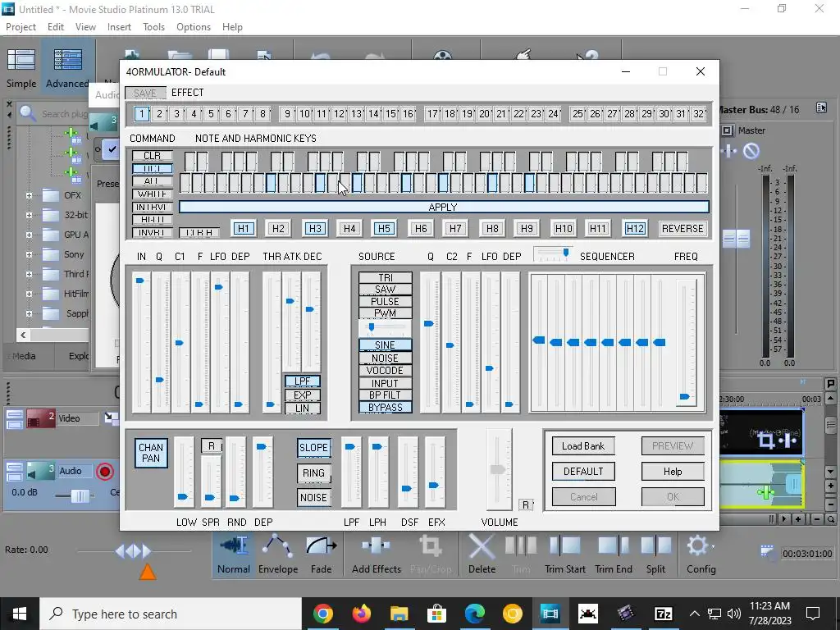Screen dimensions: 840x630
Task: Expand the GPU A folder
Action: point(29,235)
